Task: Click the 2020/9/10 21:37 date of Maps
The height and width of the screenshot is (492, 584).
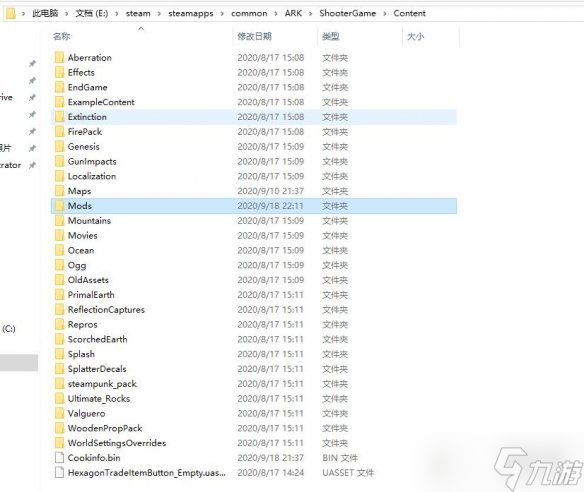Action: (x=270, y=191)
